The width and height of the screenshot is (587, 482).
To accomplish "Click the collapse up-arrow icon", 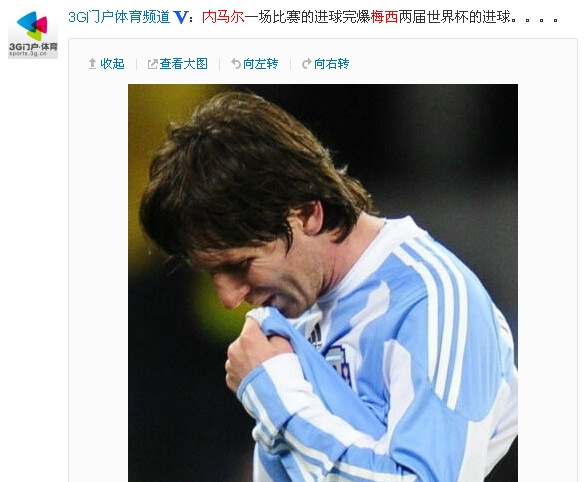I will [x=92, y=64].
